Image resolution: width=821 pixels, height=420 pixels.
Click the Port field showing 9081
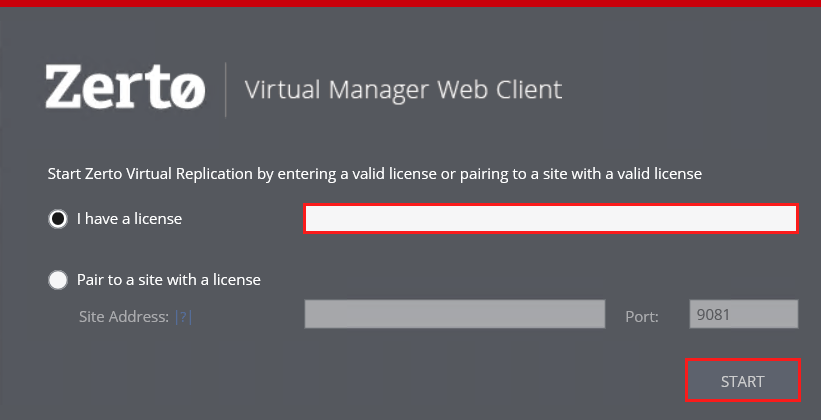[744, 314]
